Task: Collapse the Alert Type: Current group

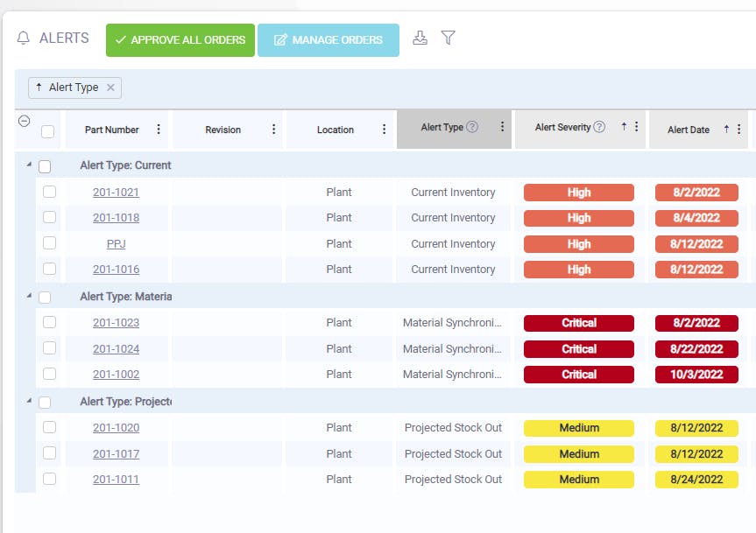Action: [x=29, y=165]
